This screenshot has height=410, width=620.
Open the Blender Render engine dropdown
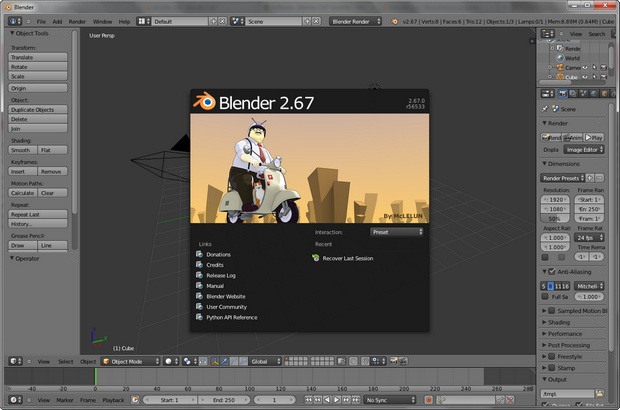(x=355, y=21)
